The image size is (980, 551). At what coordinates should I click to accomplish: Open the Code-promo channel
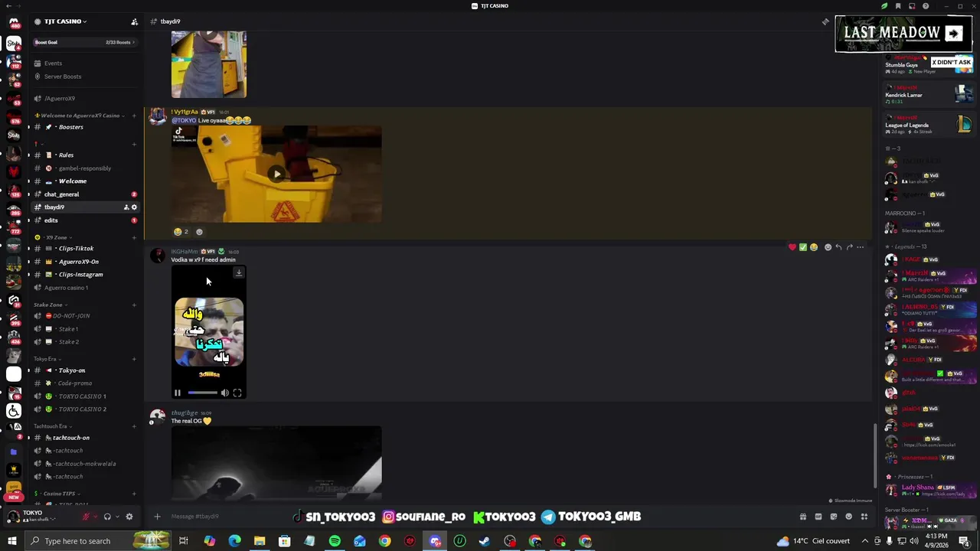84,383
